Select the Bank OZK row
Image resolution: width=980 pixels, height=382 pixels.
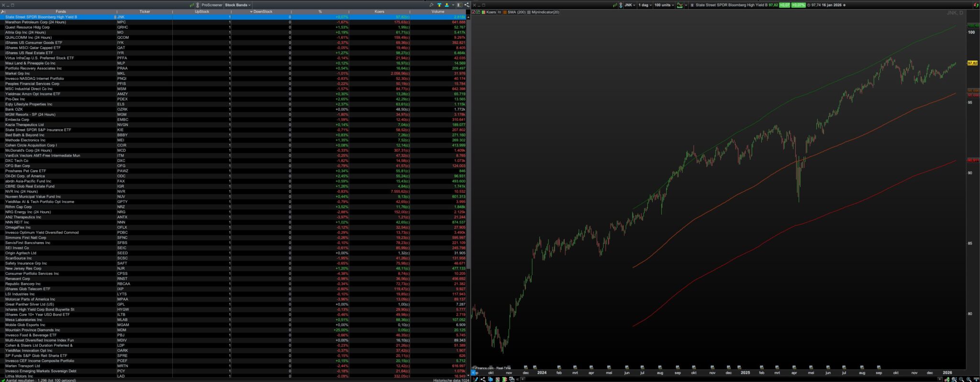point(233,109)
